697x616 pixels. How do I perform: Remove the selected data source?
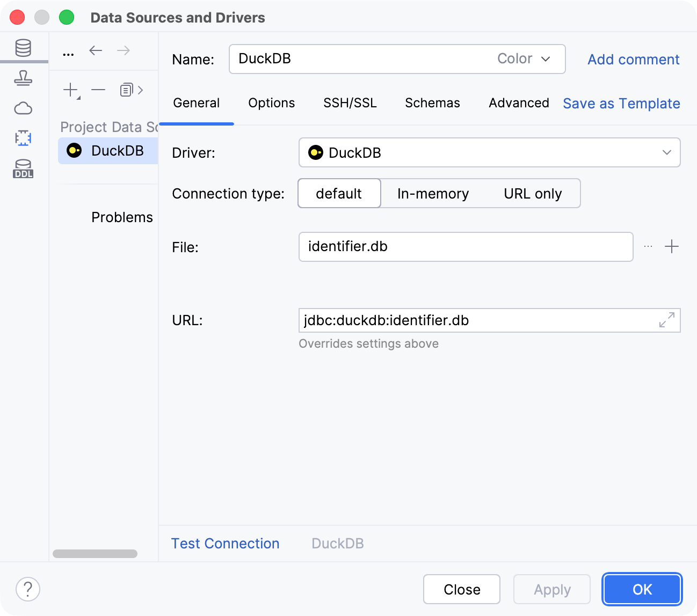click(98, 90)
